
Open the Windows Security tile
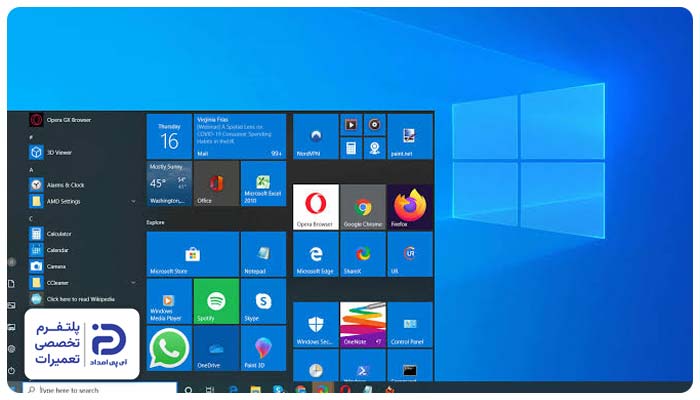pos(316,325)
